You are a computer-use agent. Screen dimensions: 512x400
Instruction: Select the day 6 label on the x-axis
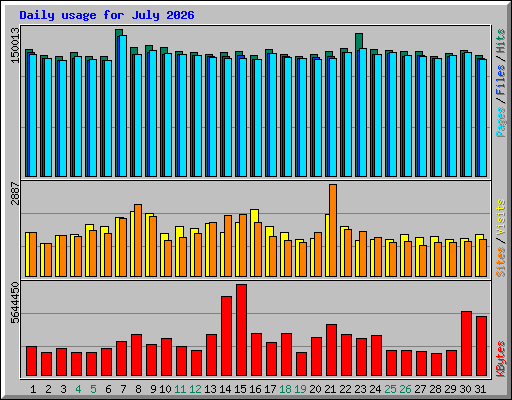tap(108, 389)
